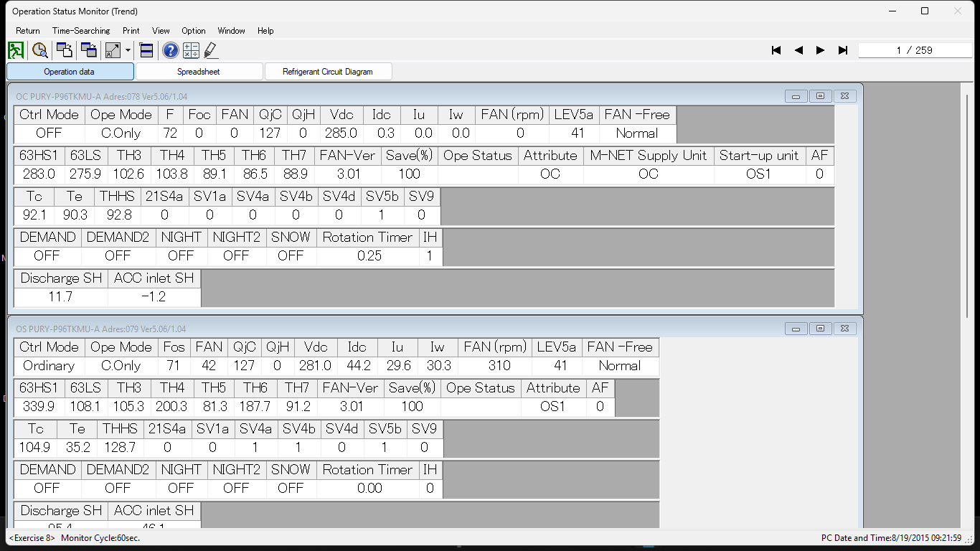Click the Monitor Cycle:60sec. status text
Viewport: 980px width, 551px height.
(100, 538)
